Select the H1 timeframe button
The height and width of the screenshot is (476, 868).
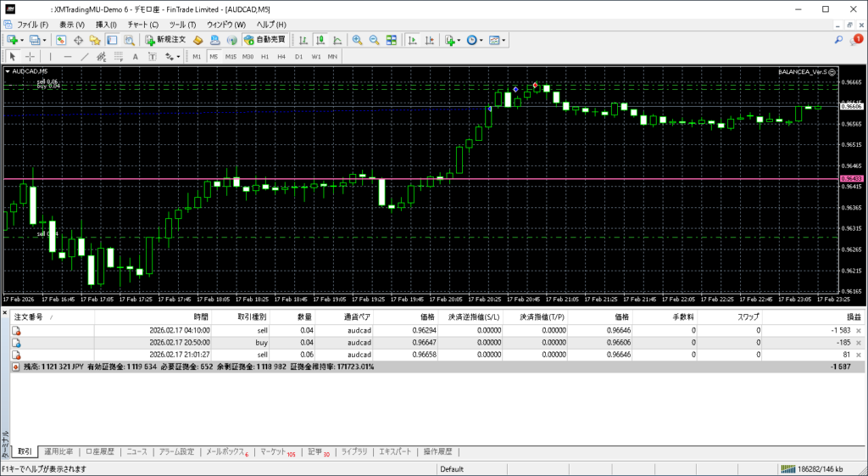(x=264, y=57)
